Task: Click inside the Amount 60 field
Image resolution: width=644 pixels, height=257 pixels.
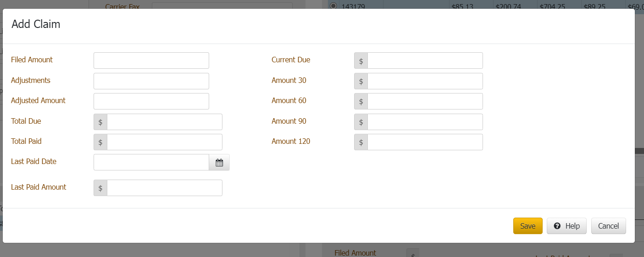Action: click(425, 101)
